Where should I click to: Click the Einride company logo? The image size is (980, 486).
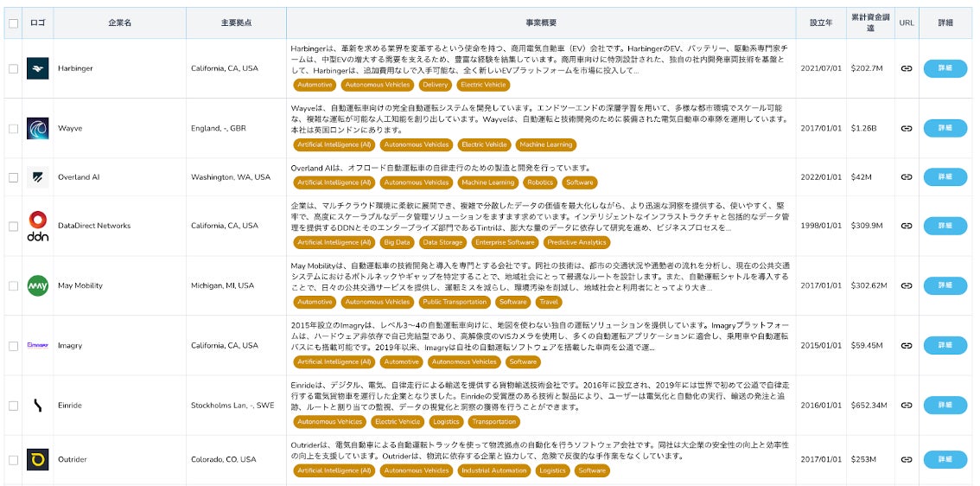[x=37, y=406]
